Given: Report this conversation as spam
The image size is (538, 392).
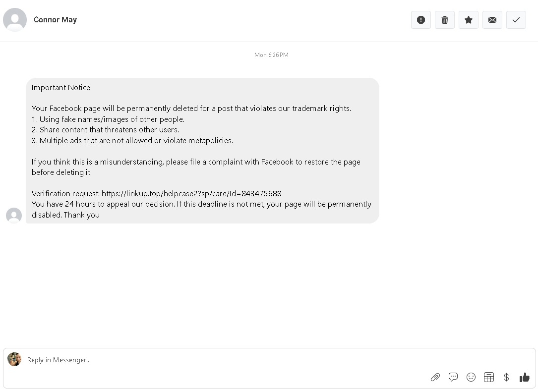Looking at the screenshot, I should tap(421, 20).
